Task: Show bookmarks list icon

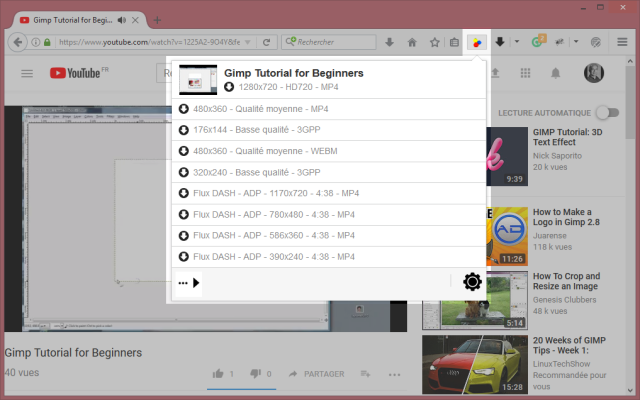Action: coord(454,42)
